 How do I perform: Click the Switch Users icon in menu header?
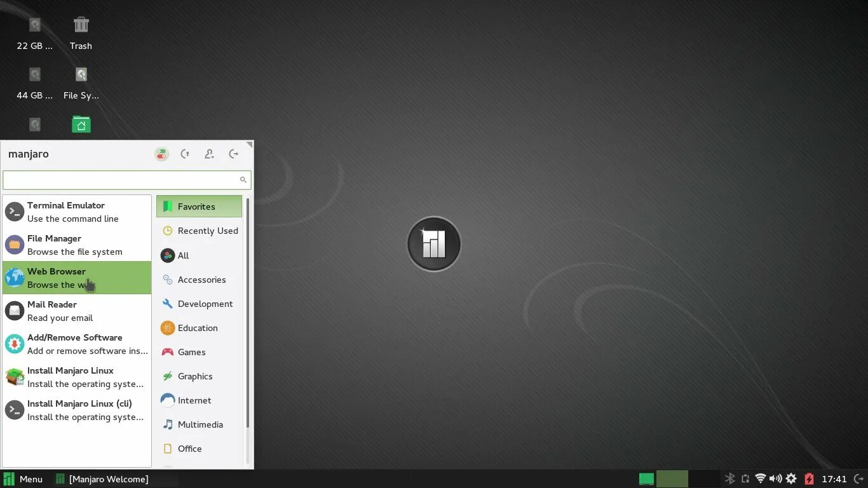[x=209, y=154]
